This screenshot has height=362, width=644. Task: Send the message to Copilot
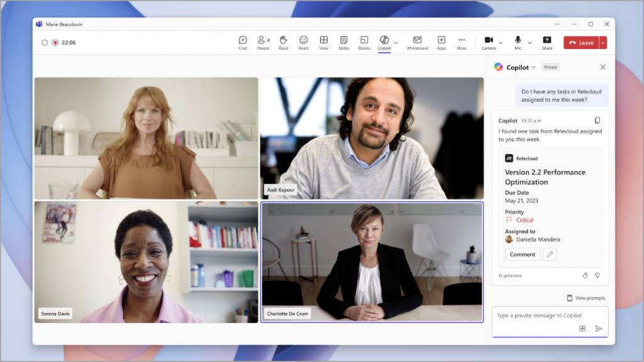point(599,328)
